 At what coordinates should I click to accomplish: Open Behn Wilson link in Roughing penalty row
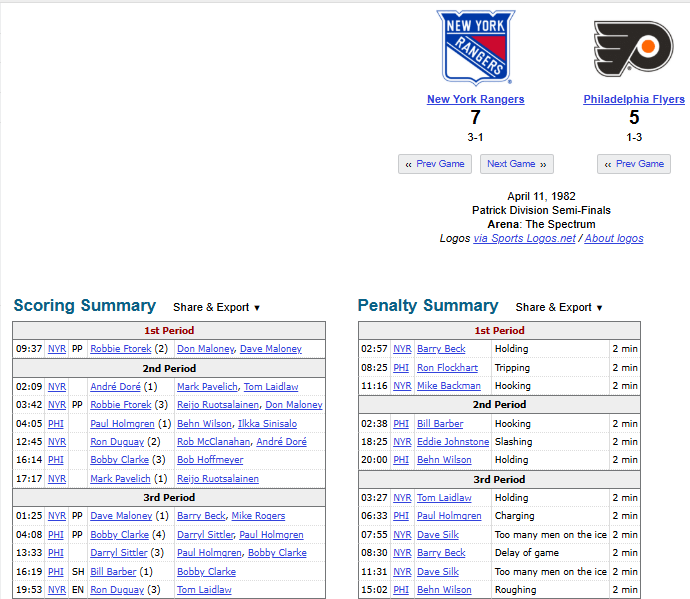click(444, 590)
